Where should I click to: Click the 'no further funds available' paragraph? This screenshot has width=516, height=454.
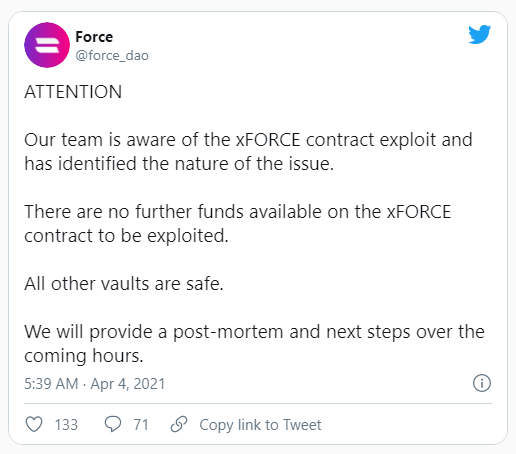coord(238,224)
